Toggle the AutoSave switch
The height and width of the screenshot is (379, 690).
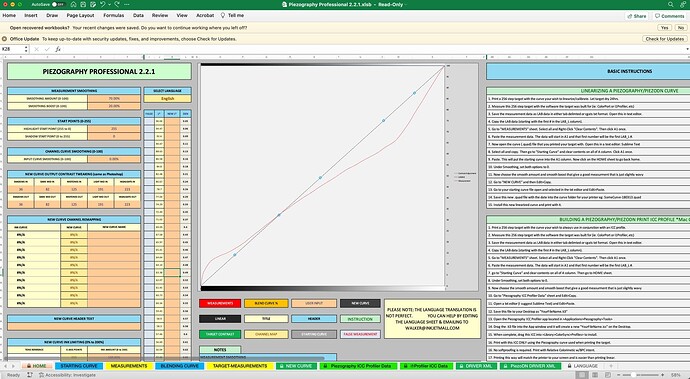click(58, 4)
